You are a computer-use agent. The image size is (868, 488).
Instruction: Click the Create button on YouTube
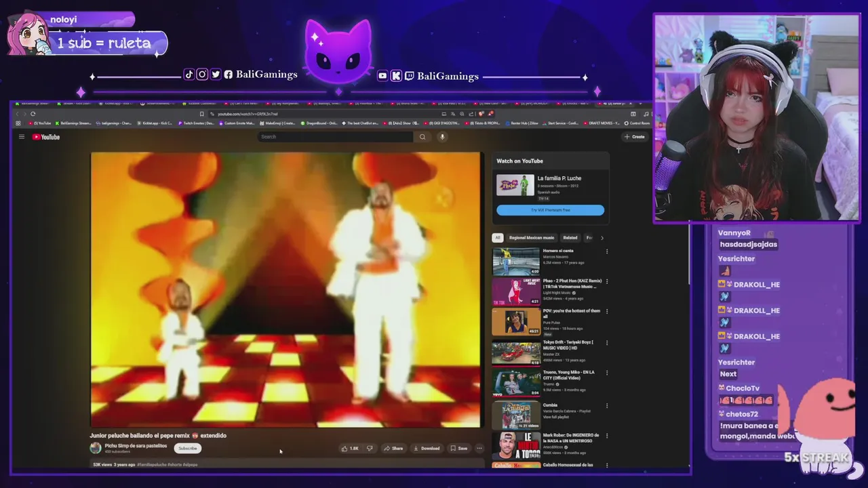(x=635, y=137)
